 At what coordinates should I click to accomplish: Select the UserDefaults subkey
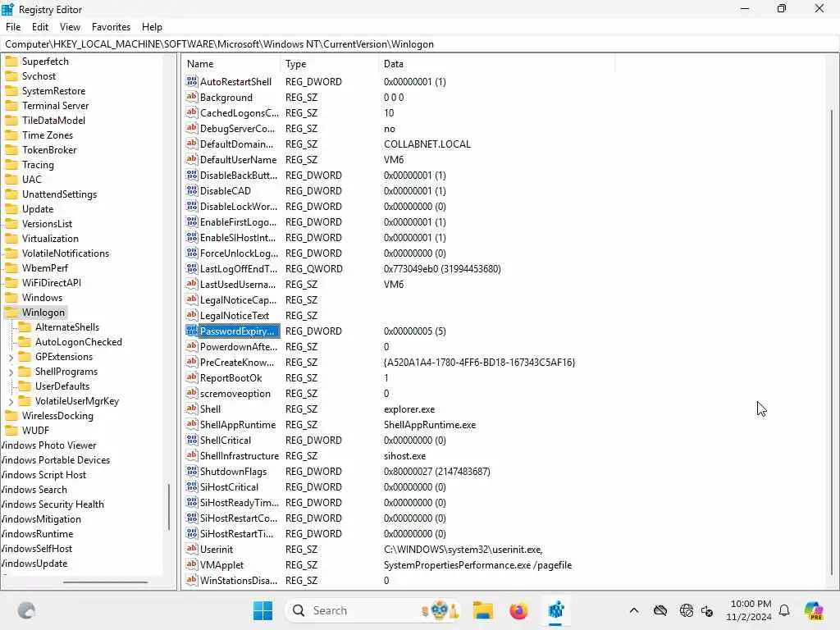pos(62,386)
